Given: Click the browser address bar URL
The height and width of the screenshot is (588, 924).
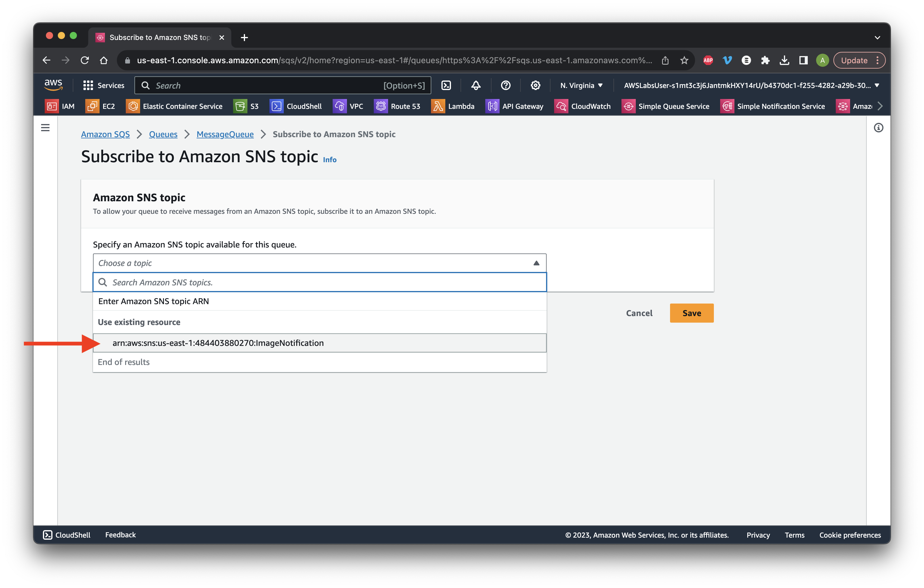Looking at the screenshot, I should pos(394,60).
